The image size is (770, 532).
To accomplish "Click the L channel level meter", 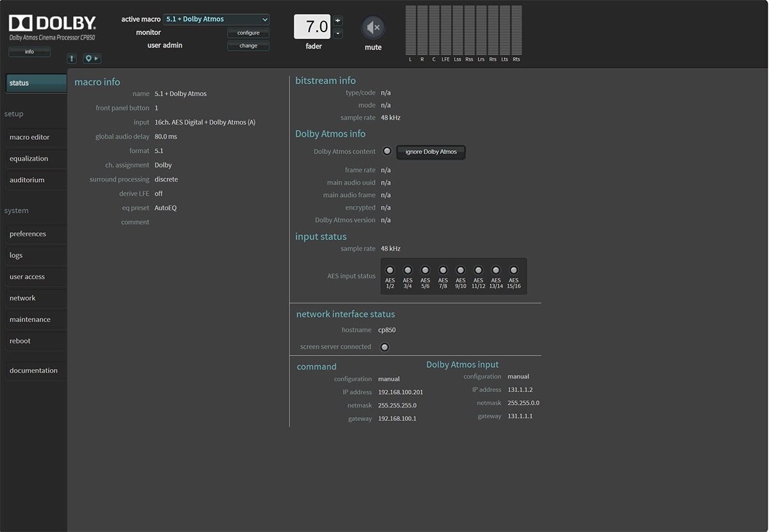I will (x=411, y=30).
